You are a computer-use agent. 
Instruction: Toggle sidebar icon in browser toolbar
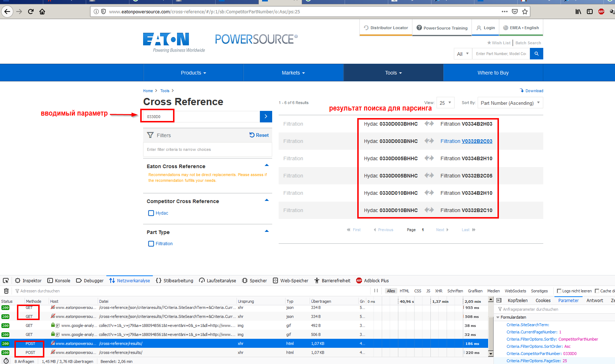[590, 12]
